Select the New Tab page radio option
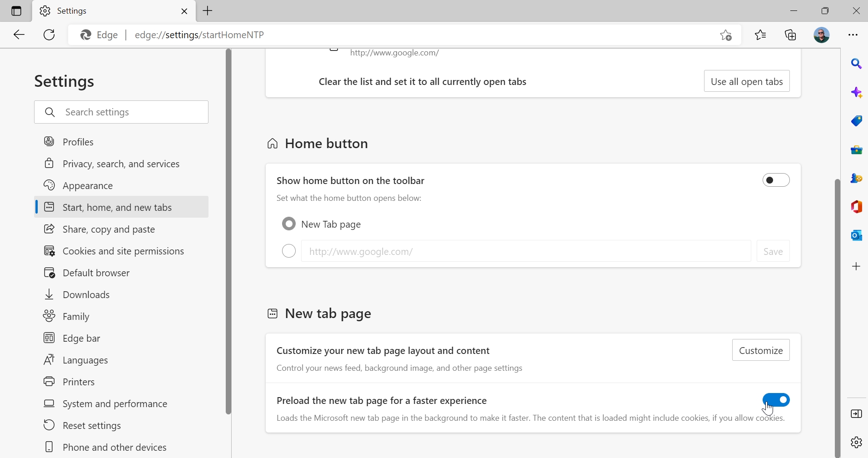Image resolution: width=868 pixels, height=458 pixels. pyautogui.click(x=289, y=224)
